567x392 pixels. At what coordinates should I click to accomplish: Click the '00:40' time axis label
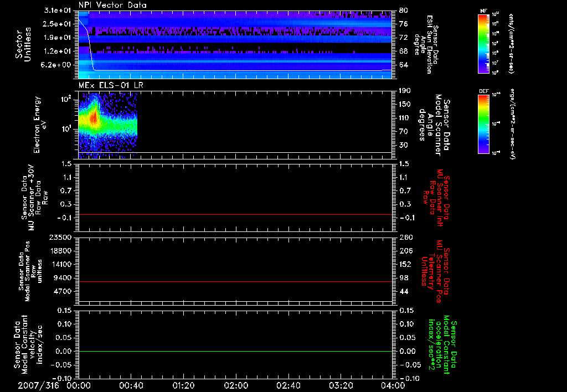(131, 386)
